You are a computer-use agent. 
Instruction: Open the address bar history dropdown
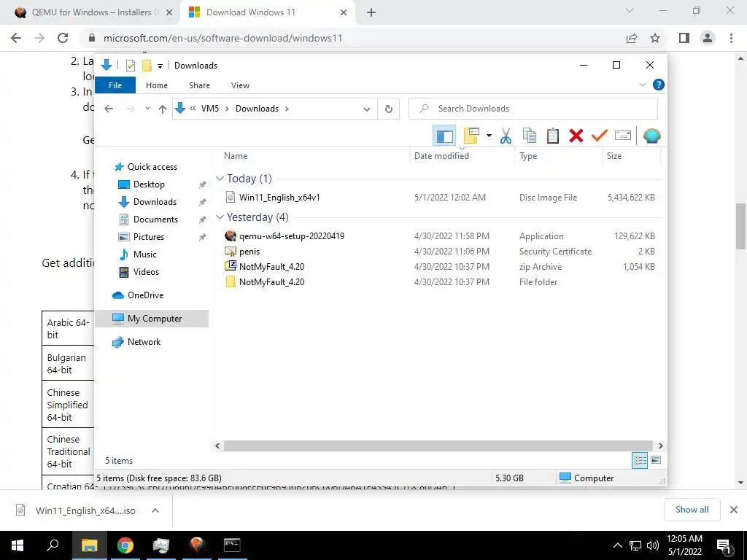point(367,109)
